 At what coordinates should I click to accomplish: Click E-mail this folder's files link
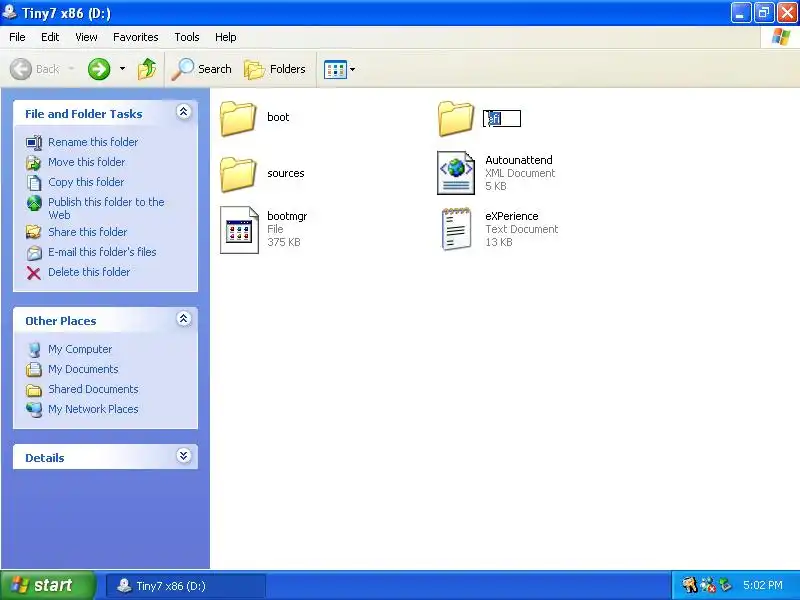click(x=102, y=252)
